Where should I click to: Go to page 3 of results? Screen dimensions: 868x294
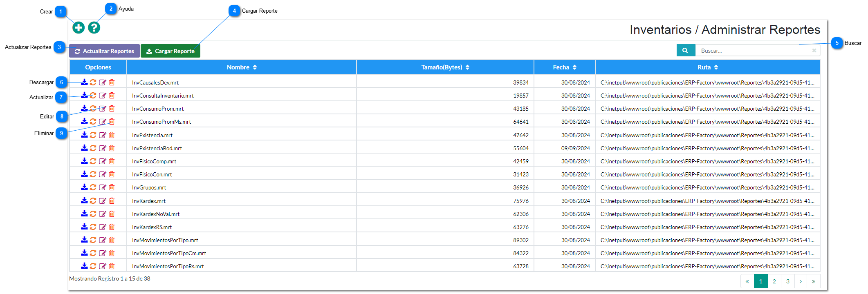tap(787, 281)
